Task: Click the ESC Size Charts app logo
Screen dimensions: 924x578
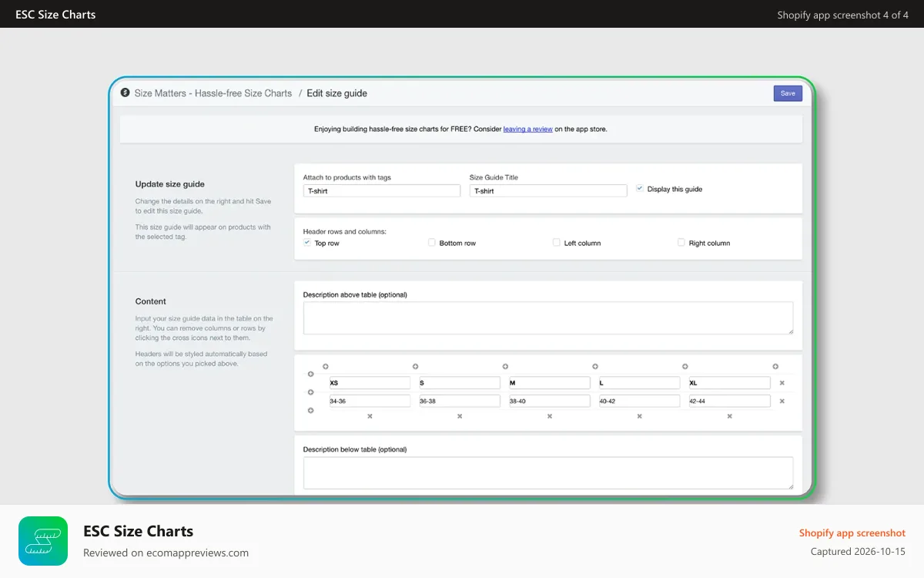Action: coord(43,541)
